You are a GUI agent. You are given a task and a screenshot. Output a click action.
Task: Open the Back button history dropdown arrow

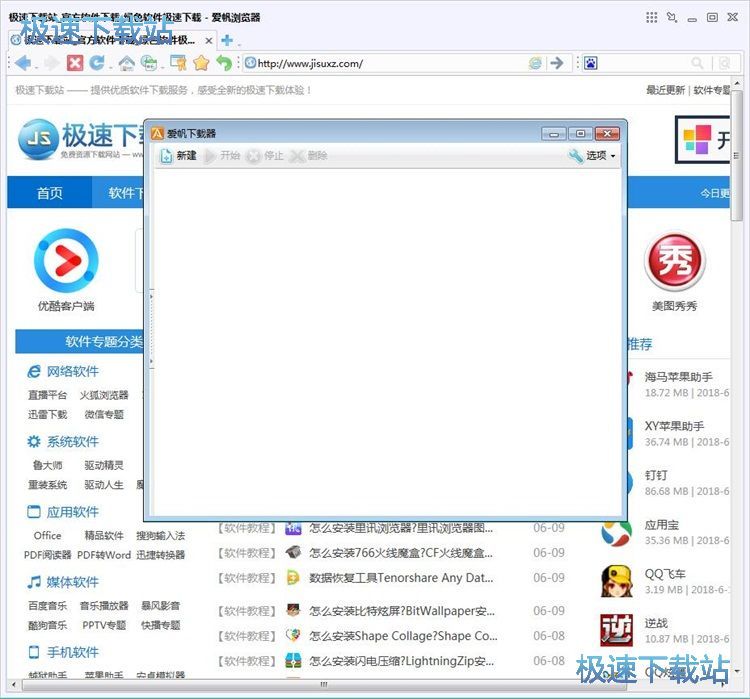35,66
